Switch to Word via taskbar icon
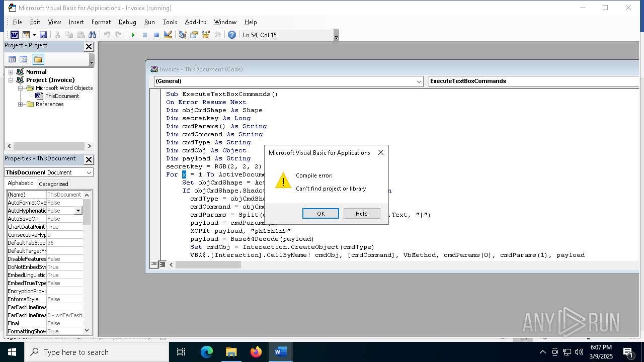This screenshot has height=362, width=644. (281, 352)
